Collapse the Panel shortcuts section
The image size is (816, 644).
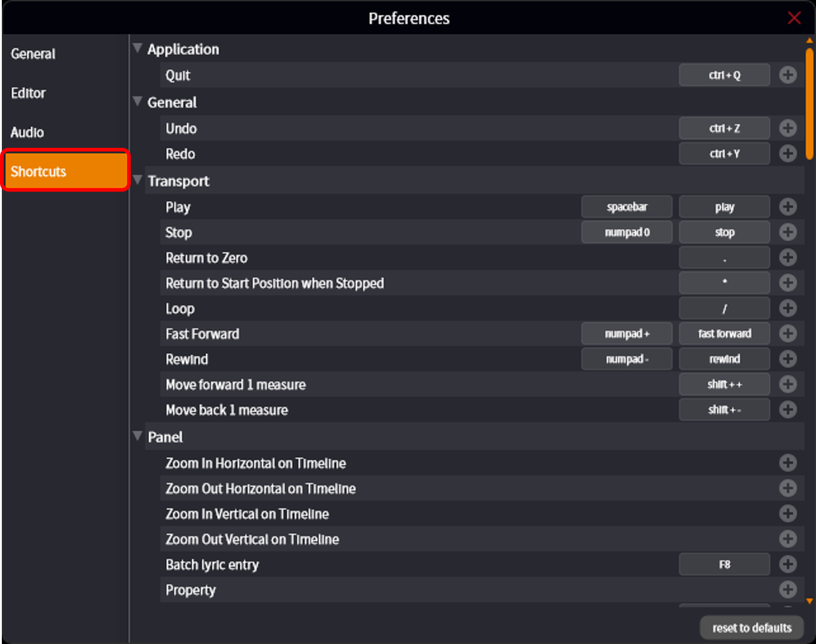click(137, 436)
